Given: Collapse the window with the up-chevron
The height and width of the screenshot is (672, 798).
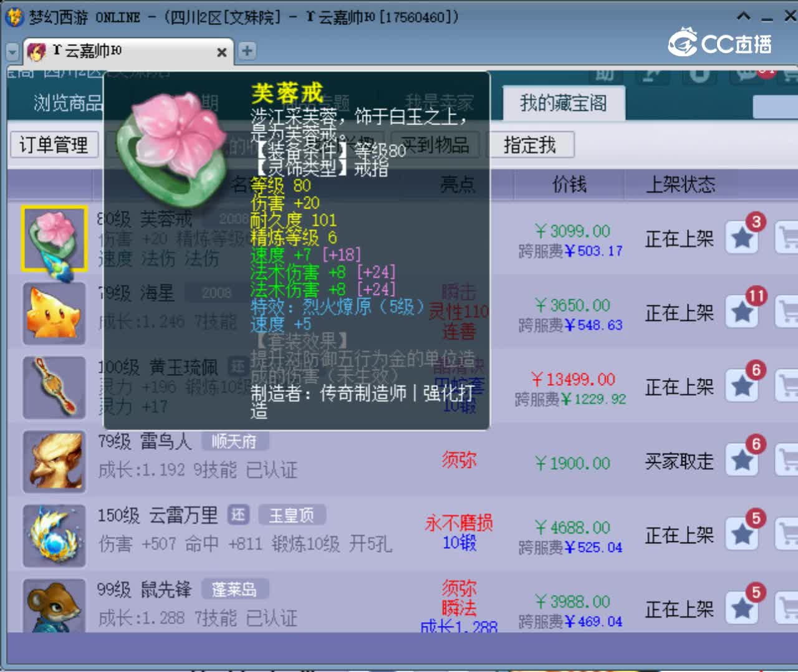Looking at the screenshot, I should pos(743,16).
